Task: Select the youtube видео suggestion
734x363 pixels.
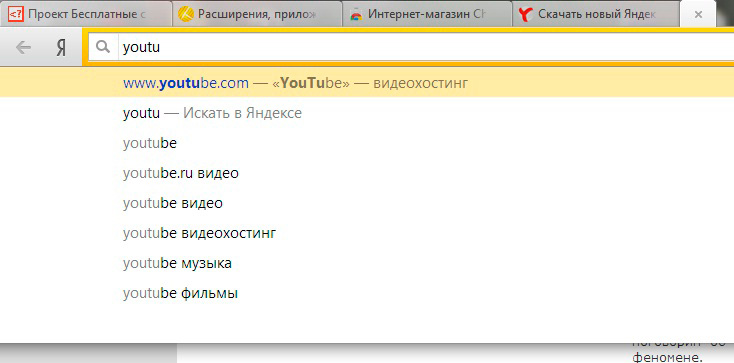Action: coord(367,203)
